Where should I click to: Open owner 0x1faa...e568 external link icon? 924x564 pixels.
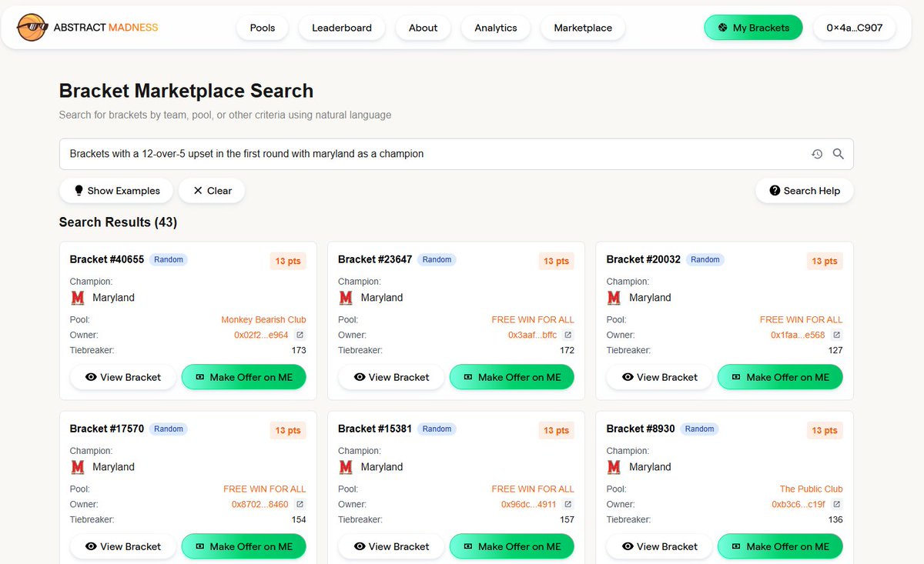(x=837, y=335)
